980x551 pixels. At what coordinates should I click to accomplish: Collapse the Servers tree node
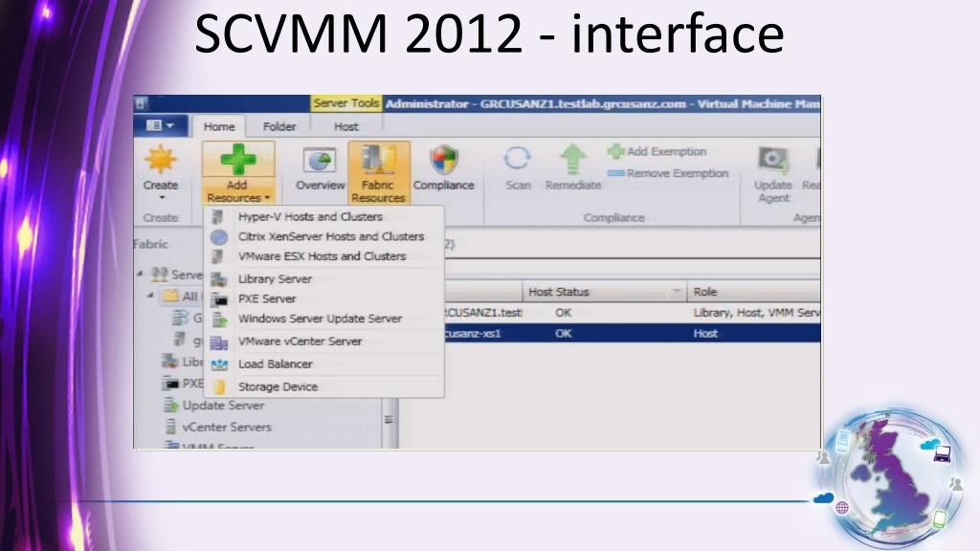pos(140,274)
